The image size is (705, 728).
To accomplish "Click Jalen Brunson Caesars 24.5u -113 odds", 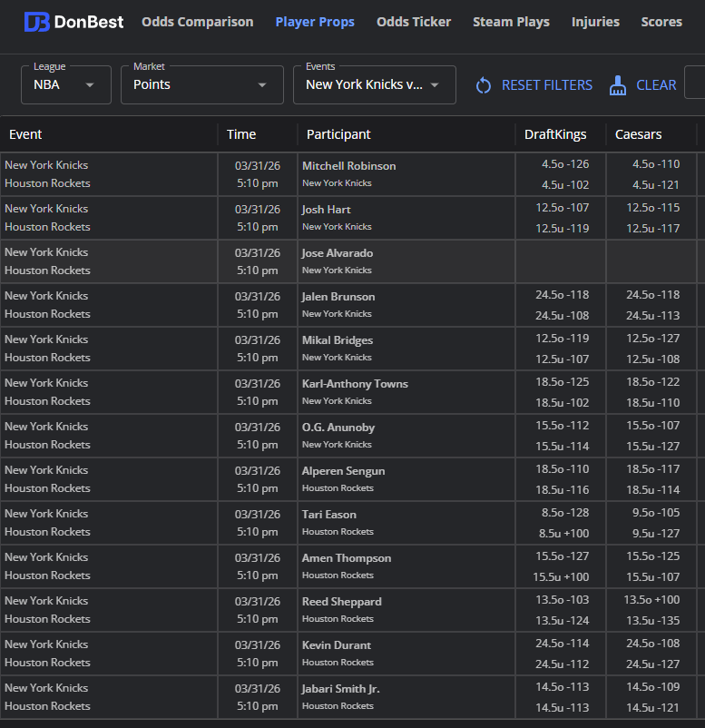I will pyautogui.click(x=653, y=316).
